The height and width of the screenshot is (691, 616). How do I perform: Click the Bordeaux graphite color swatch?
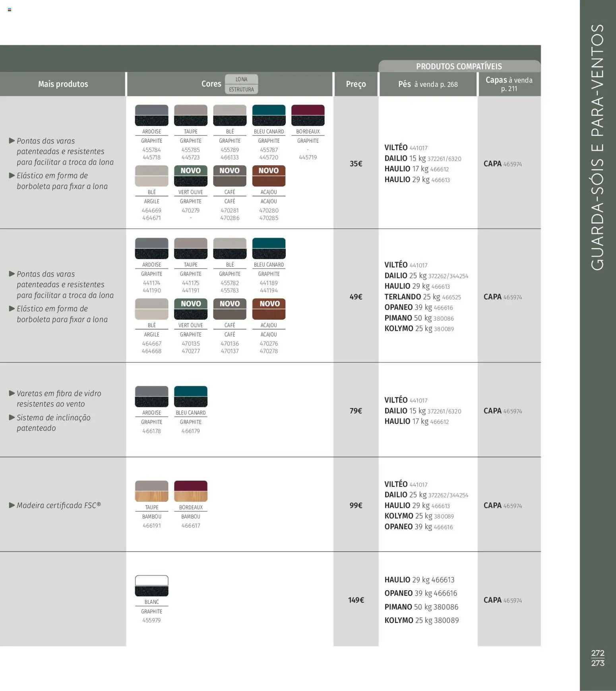(308, 115)
